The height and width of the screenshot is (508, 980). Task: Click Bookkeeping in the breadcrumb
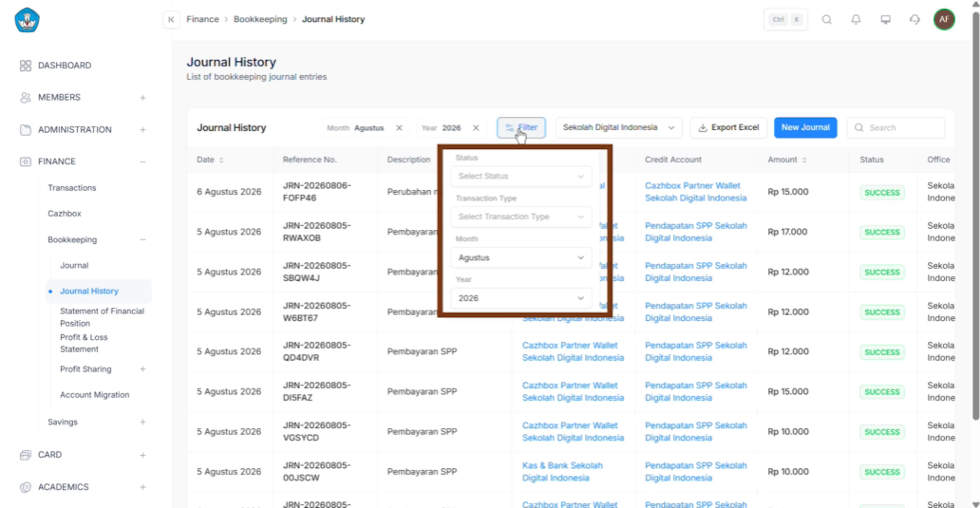[260, 19]
